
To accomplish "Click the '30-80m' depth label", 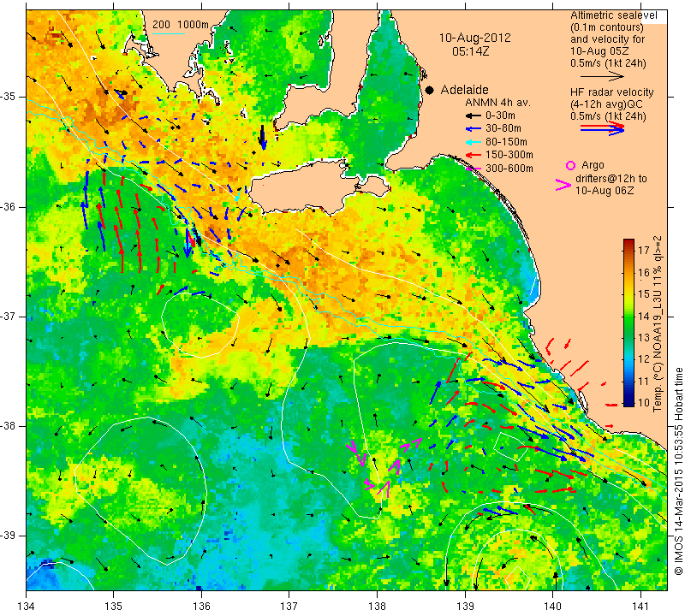I will coord(503,129).
